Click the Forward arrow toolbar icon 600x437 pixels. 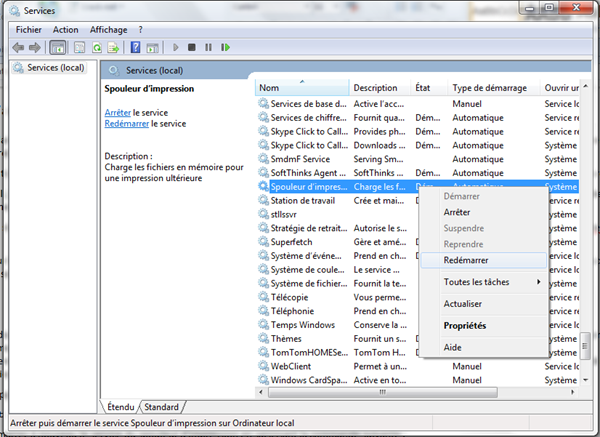click(35, 47)
